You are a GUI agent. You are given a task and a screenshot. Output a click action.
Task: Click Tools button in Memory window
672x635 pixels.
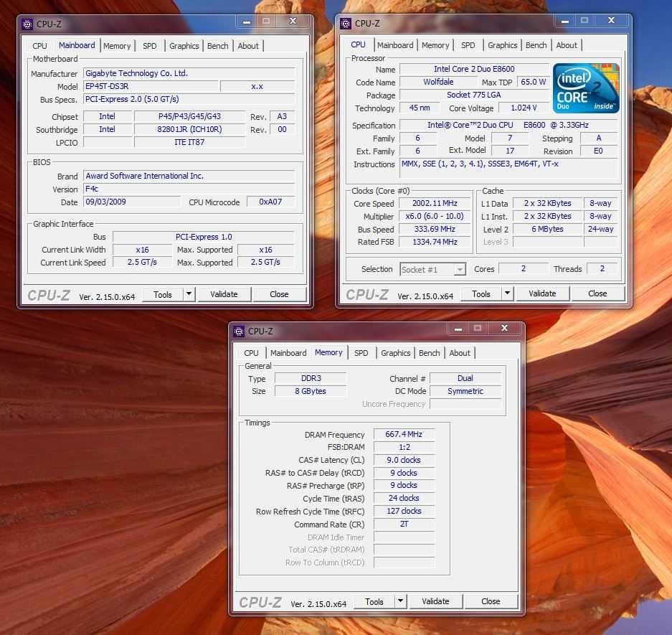click(374, 601)
